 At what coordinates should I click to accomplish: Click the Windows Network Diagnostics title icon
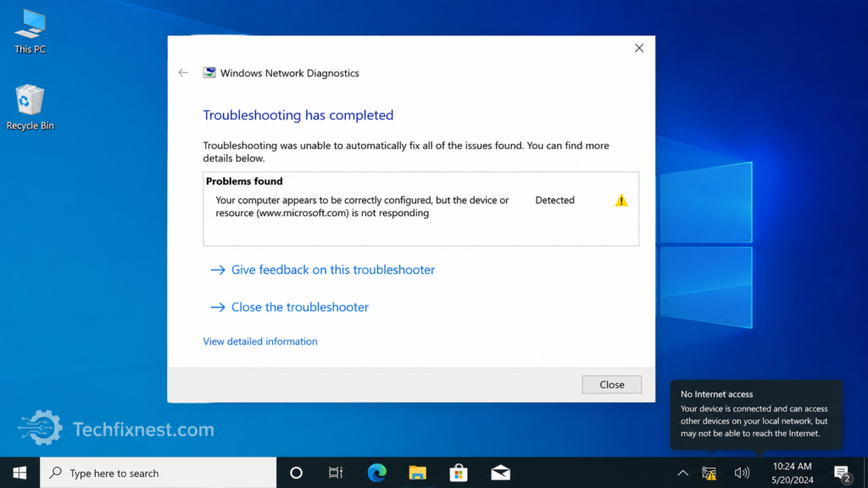pos(209,73)
